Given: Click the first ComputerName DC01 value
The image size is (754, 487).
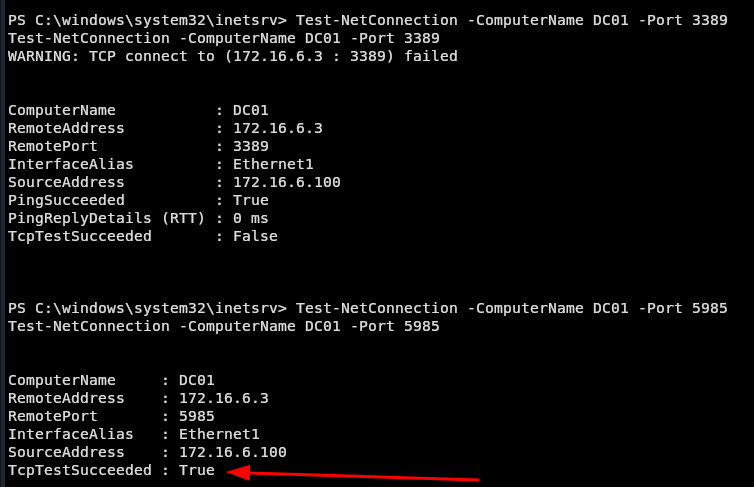Looking at the screenshot, I should point(251,110).
